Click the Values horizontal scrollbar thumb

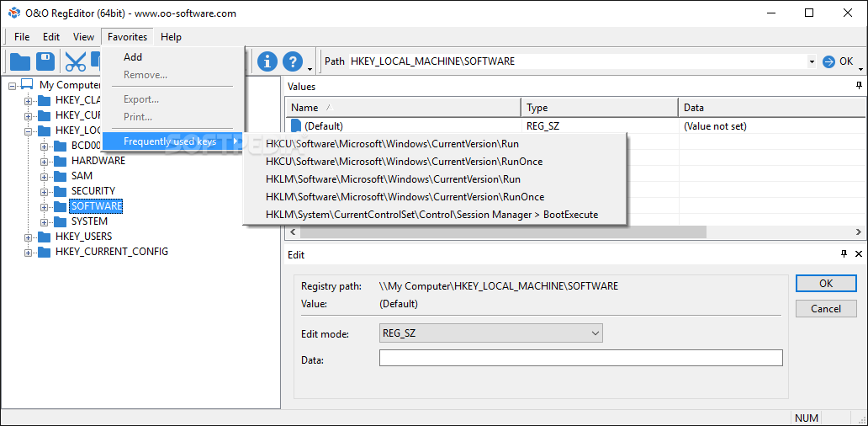(x=503, y=232)
